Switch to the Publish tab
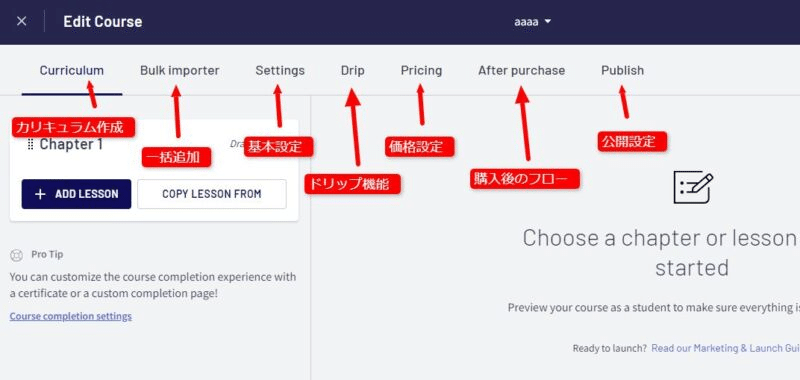Screen dimensions: 800x380 click(622, 70)
